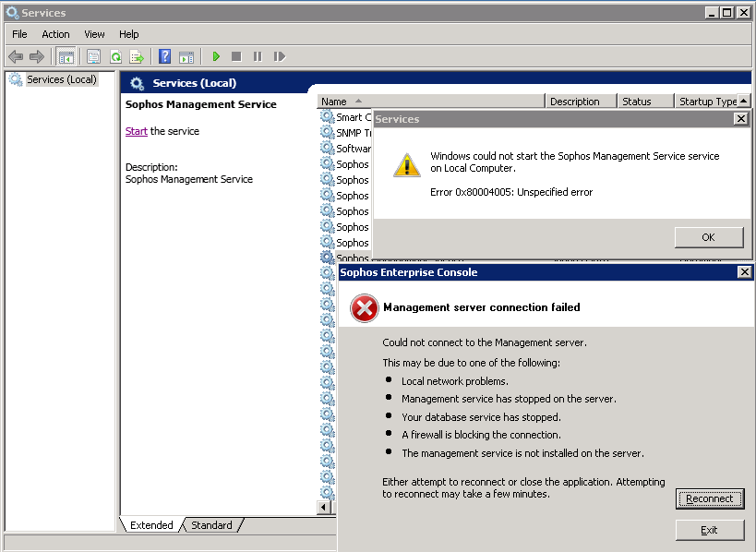Click Exit in Sophos Enterprise Console
Image resolution: width=756 pixels, height=552 pixels.
click(x=709, y=530)
